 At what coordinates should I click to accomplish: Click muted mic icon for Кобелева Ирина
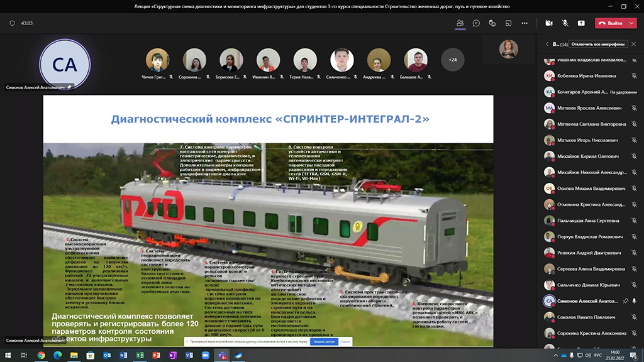pos(635,76)
